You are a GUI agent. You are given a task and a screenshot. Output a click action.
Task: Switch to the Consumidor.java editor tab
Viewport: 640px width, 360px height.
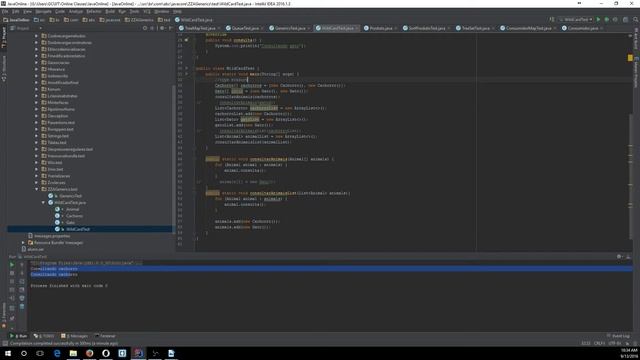[583, 28]
